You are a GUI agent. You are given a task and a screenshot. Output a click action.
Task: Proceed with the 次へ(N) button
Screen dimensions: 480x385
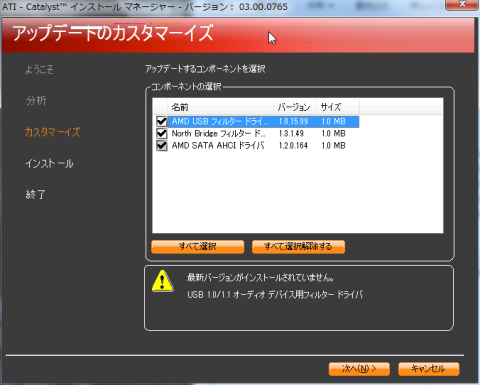point(359,369)
